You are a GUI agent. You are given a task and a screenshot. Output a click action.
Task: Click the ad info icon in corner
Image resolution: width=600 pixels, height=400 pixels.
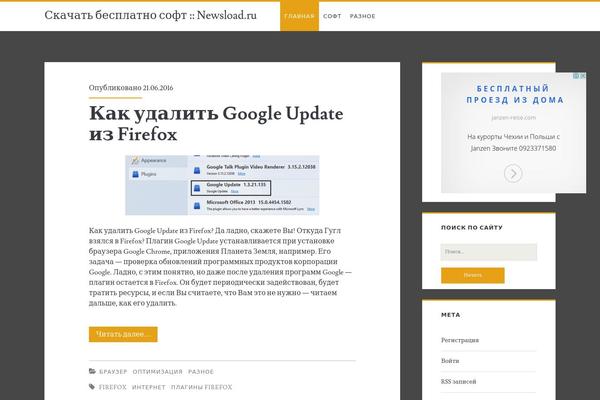point(576,76)
